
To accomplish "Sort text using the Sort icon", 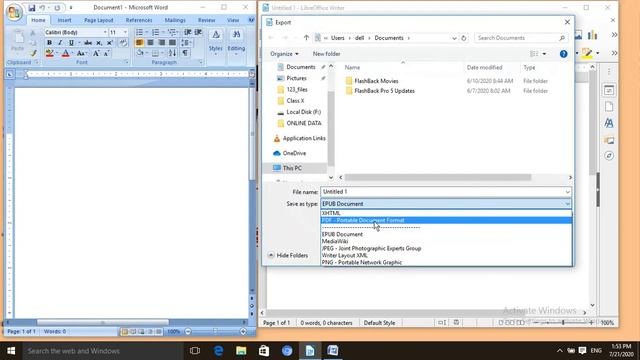I will point(172,53).
